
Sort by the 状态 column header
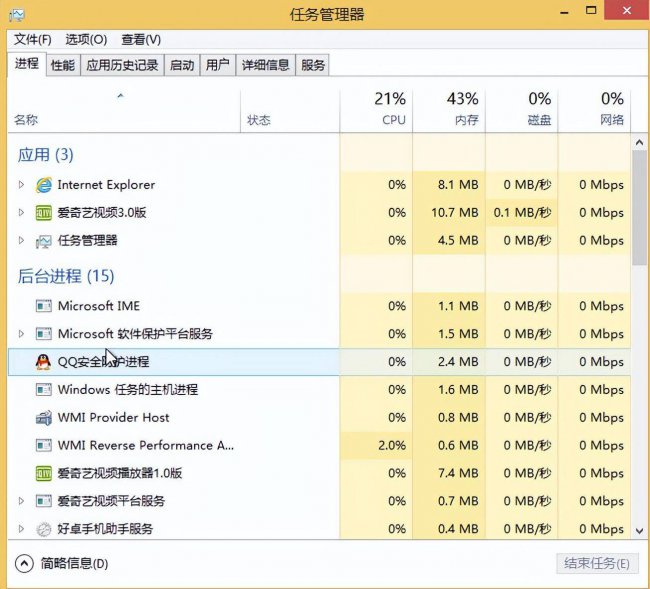point(290,111)
